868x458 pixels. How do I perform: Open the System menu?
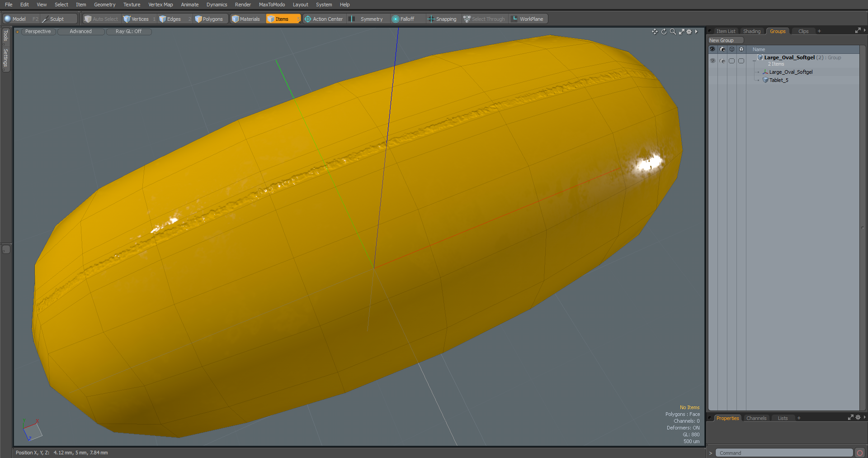pos(324,5)
